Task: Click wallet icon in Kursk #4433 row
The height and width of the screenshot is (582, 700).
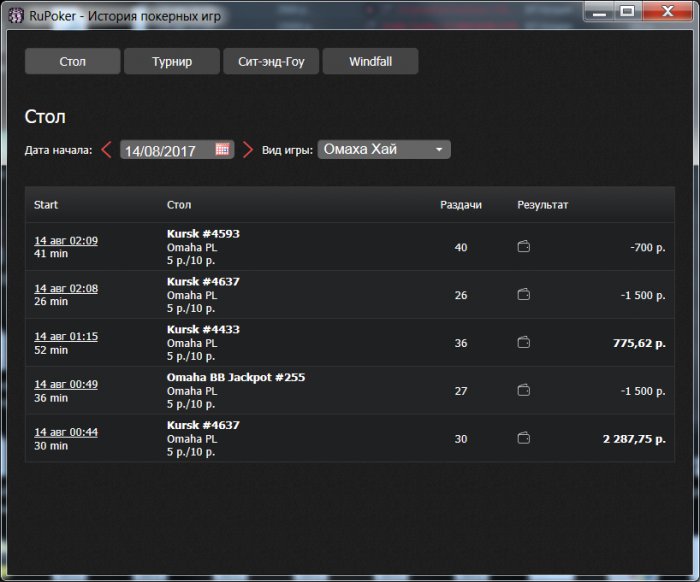Action: click(x=524, y=342)
